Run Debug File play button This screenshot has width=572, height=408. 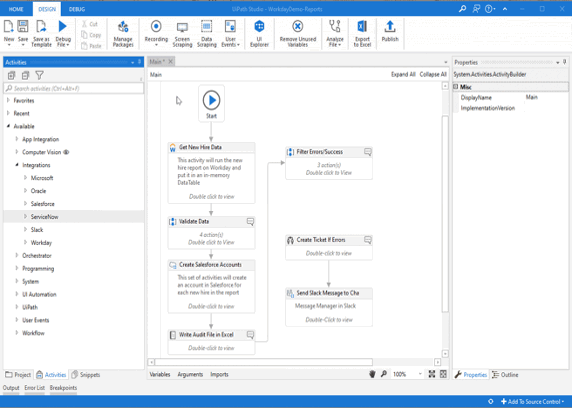click(63, 26)
